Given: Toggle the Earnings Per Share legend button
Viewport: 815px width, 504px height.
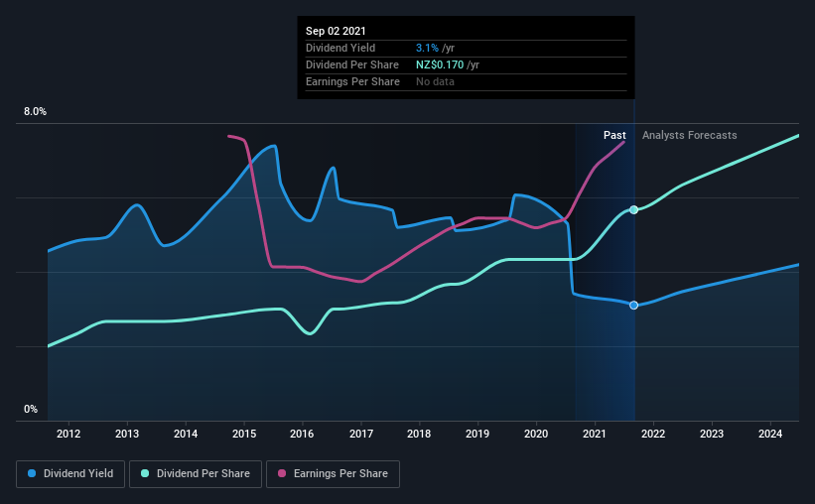Looking at the screenshot, I should click(333, 474).
